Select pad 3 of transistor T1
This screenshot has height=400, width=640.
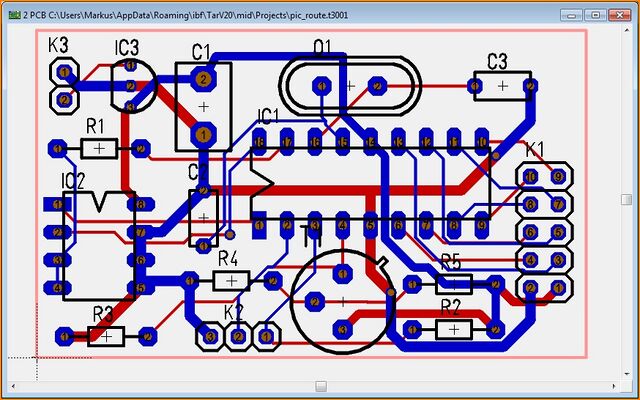pos(342,330)
